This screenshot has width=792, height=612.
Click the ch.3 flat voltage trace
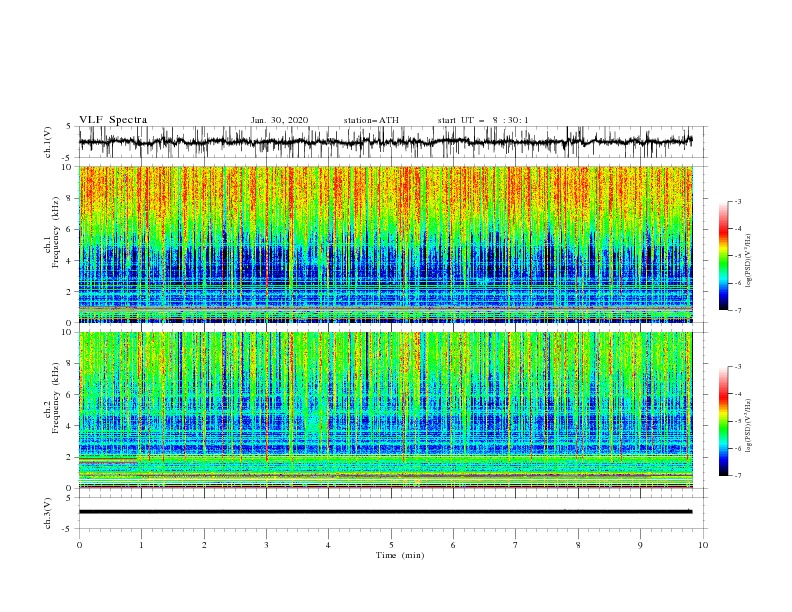tap(385, 512)
